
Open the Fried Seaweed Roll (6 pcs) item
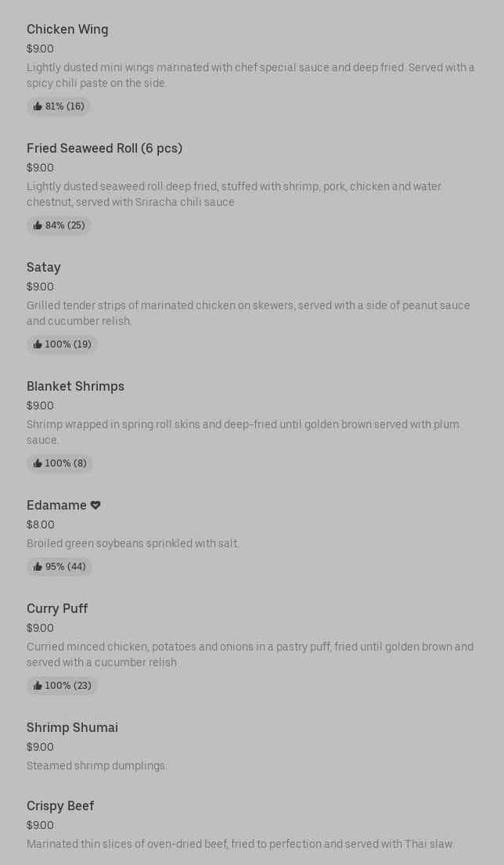(x=104, y=149)
